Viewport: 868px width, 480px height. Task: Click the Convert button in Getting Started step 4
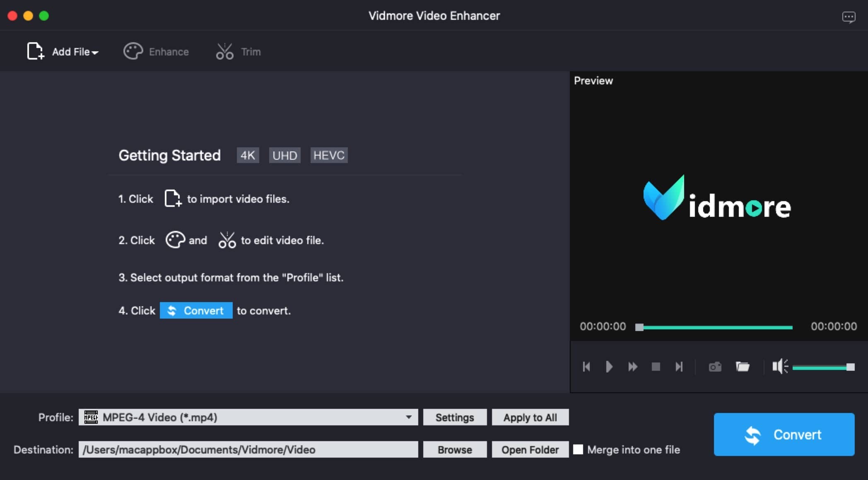196,310
